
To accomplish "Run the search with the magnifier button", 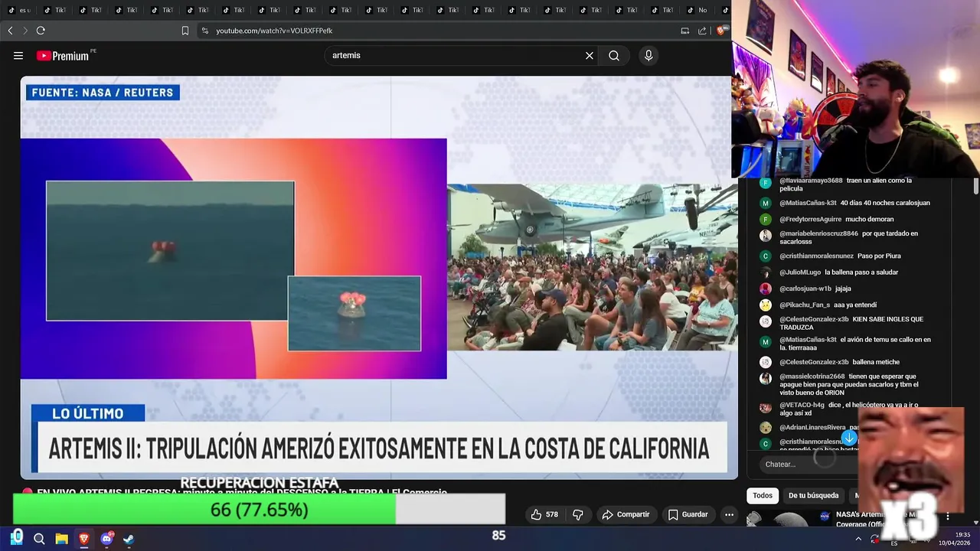I will [x=614, y=56].
